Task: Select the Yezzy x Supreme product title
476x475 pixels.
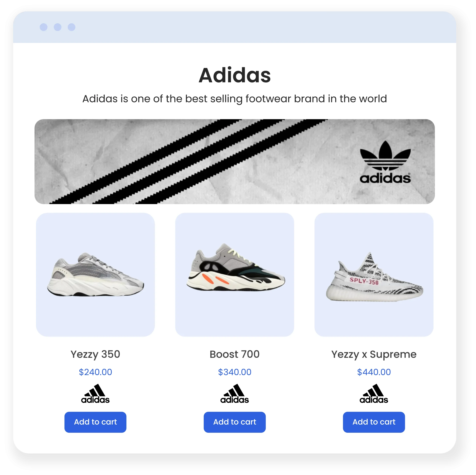Action: (x=374, y=354)
